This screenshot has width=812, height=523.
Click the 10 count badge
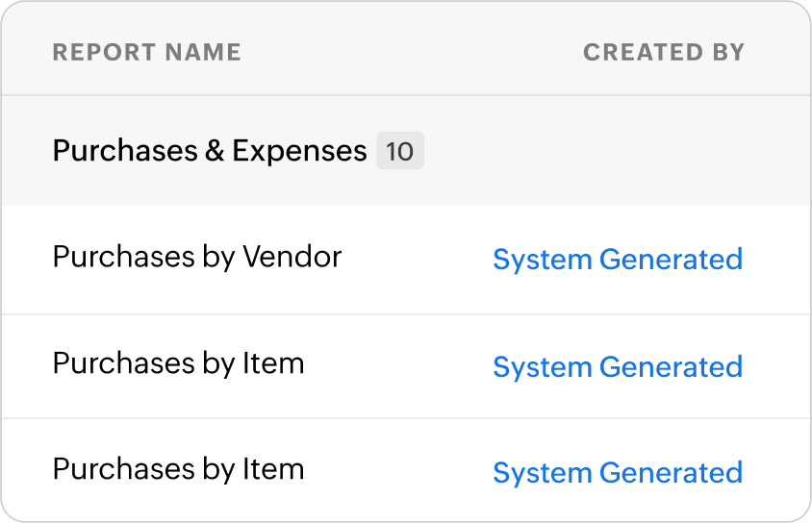(x=399, y=152)
